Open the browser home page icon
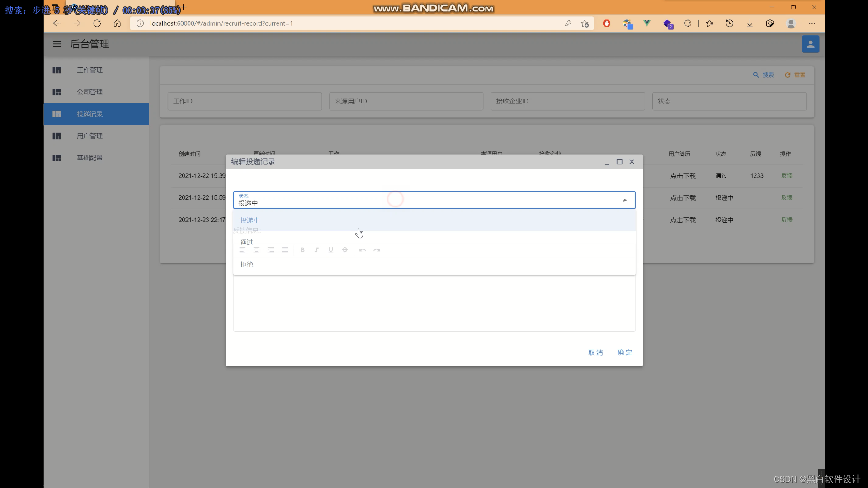868x488 pixels. 117,23
